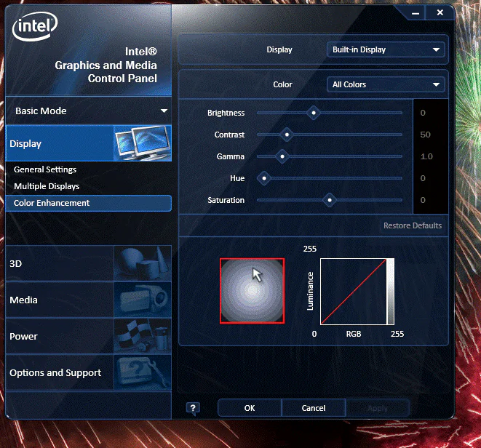Minimize the Intel control panel window
Screen dimensions: 481x448
coord(416,13)
